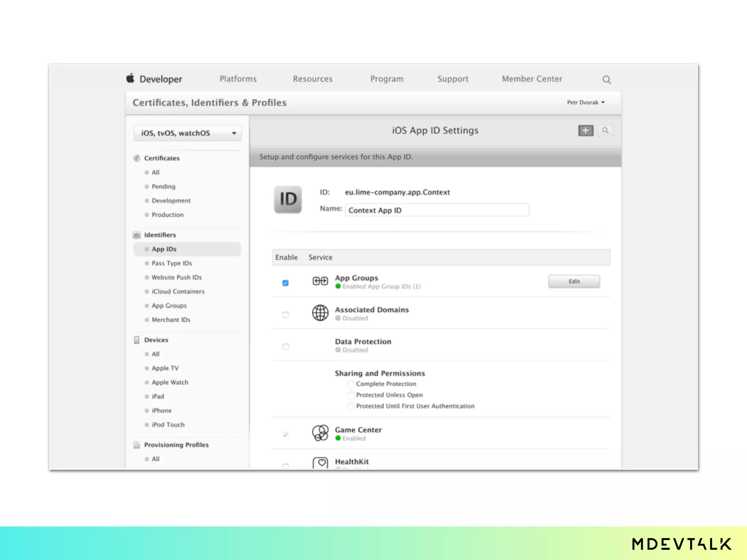
Task: Uncheck the App Groups enable checkbox
Action: pyautogui.click(x=285, y=283)
